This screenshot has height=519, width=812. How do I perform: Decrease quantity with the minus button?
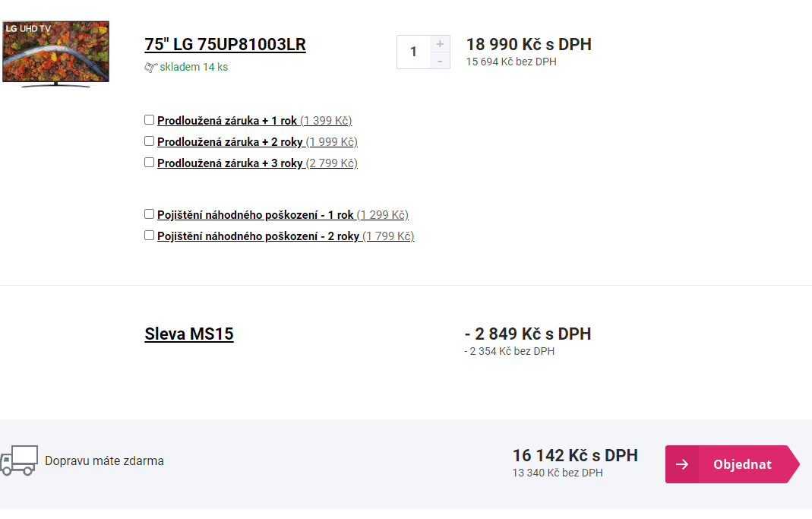tap(440, 61)
